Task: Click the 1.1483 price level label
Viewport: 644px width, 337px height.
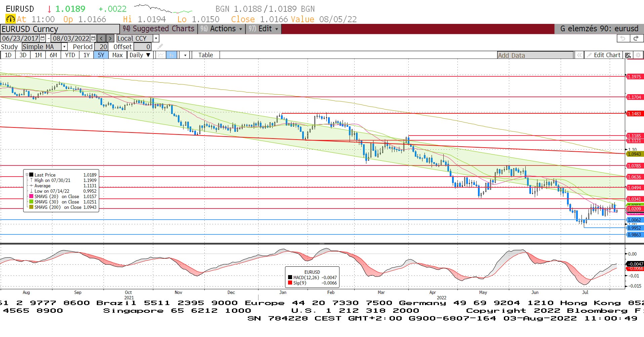Action: point(635,114)
